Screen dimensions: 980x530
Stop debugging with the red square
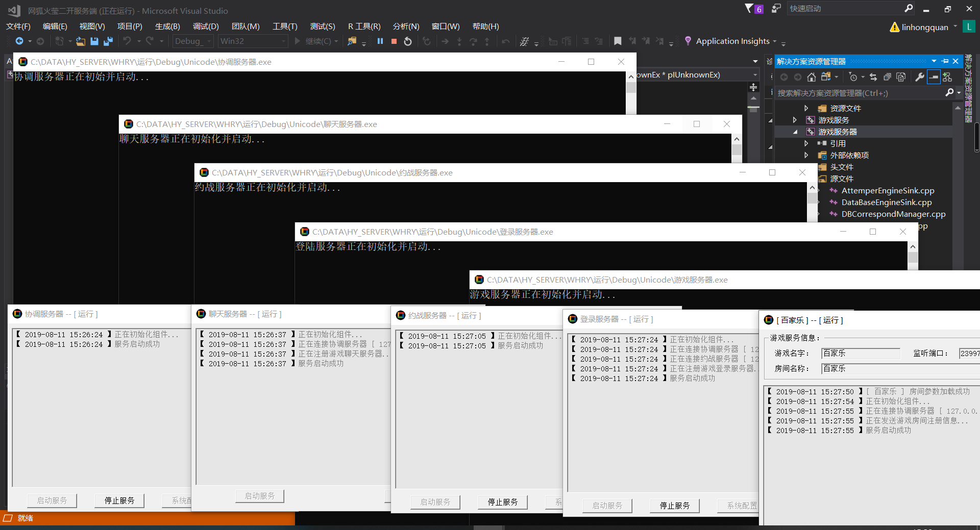click(x=394, y=41)
